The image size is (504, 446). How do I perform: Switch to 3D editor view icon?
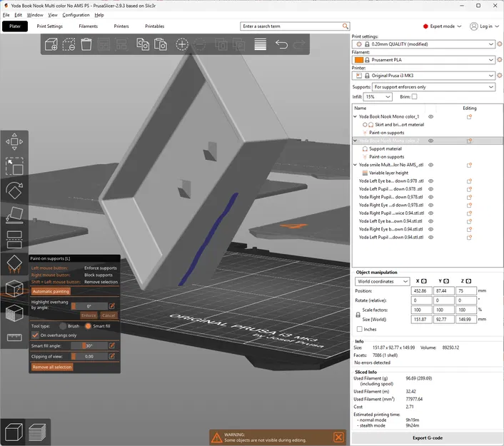click(x=14, y=432)
